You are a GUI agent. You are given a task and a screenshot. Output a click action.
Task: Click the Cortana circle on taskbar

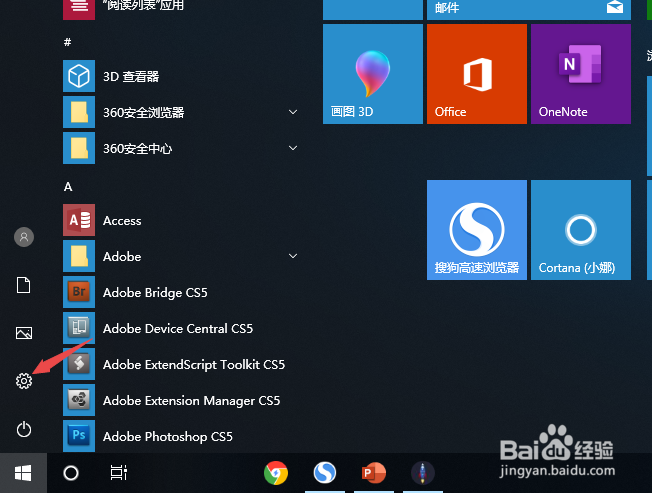point(71,473)
